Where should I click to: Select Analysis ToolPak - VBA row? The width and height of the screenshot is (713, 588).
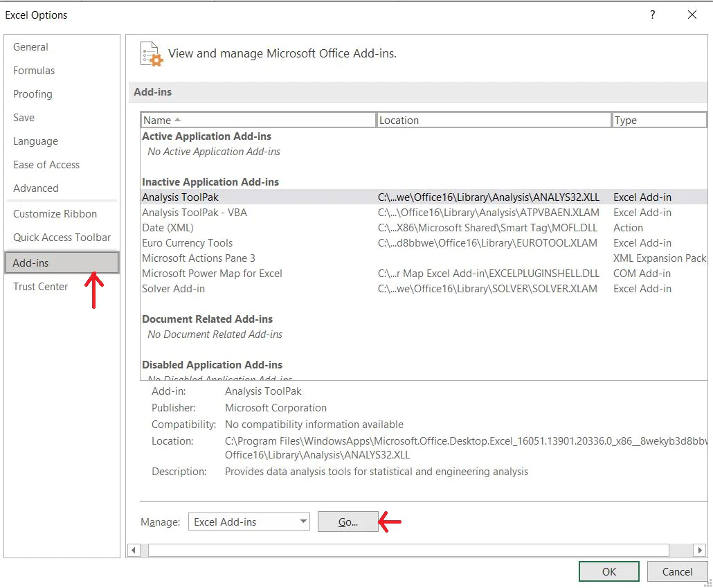click(x=424, y=213)
